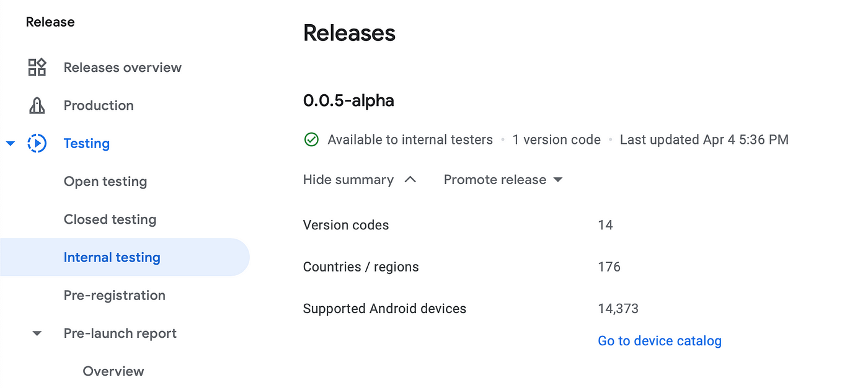The height and width of the screenshot is (388, 868).
Task: Click the 0.0.5-alpha release title
Action: 348,100
